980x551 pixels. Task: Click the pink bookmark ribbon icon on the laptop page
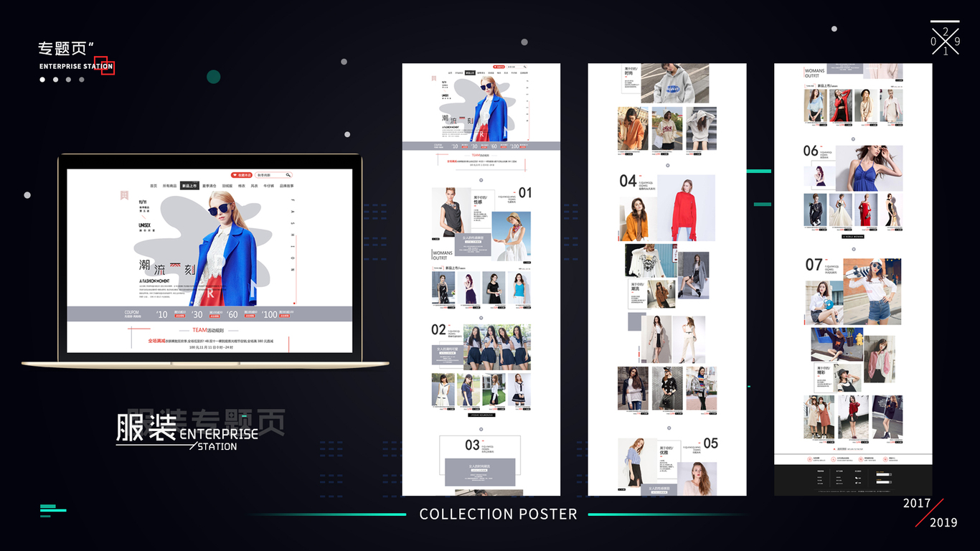tap(124, 194)
